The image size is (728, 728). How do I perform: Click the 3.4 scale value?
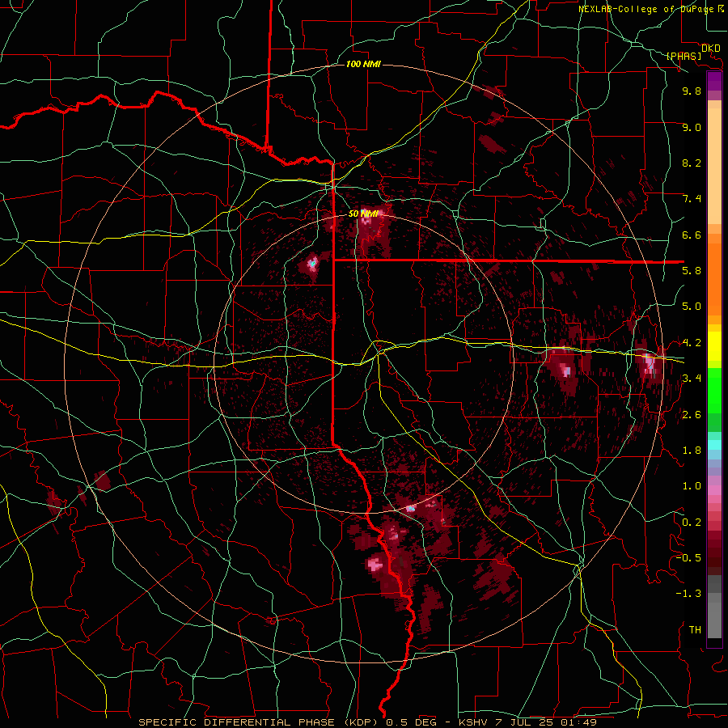pyautogui.click(x=692, y=379)
